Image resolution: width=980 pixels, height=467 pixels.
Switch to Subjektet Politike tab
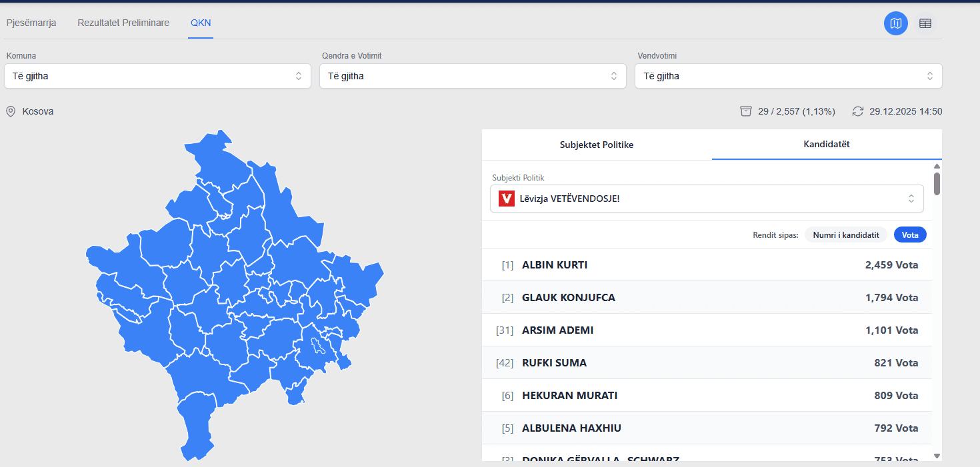pyautogui.click(x=597, y=145)
